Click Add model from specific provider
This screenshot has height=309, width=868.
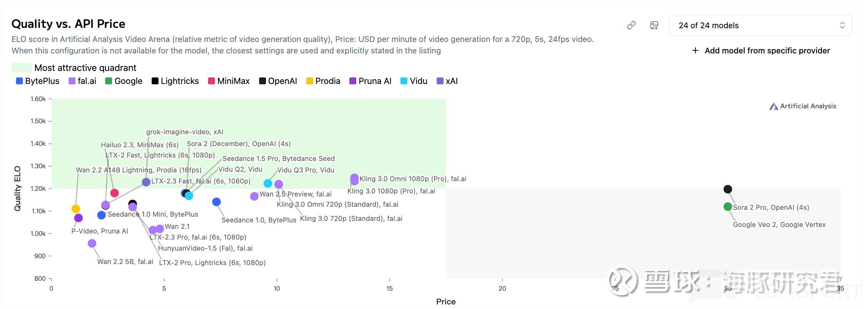coord(767,50)
